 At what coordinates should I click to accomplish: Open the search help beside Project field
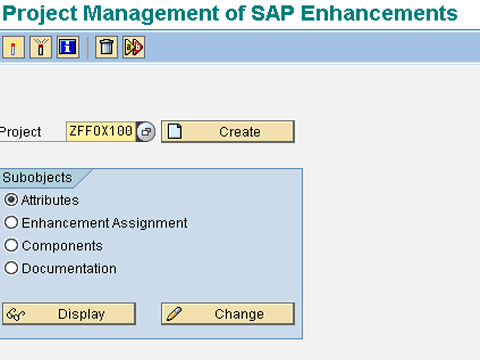click(x=146, y=132)
